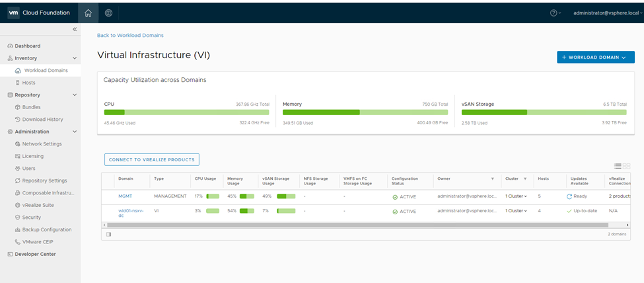Open VMware CEIP in sidebar

click(x=38, y=242)
